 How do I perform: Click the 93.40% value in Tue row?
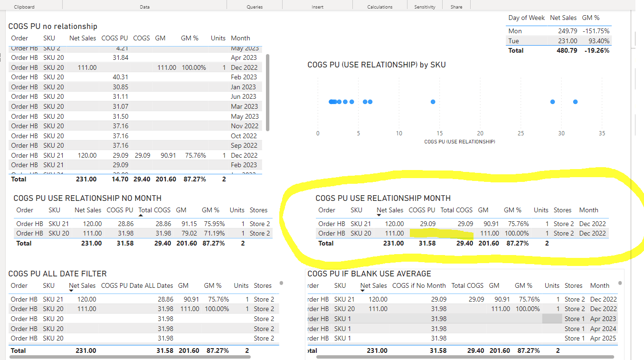[598, 41]
